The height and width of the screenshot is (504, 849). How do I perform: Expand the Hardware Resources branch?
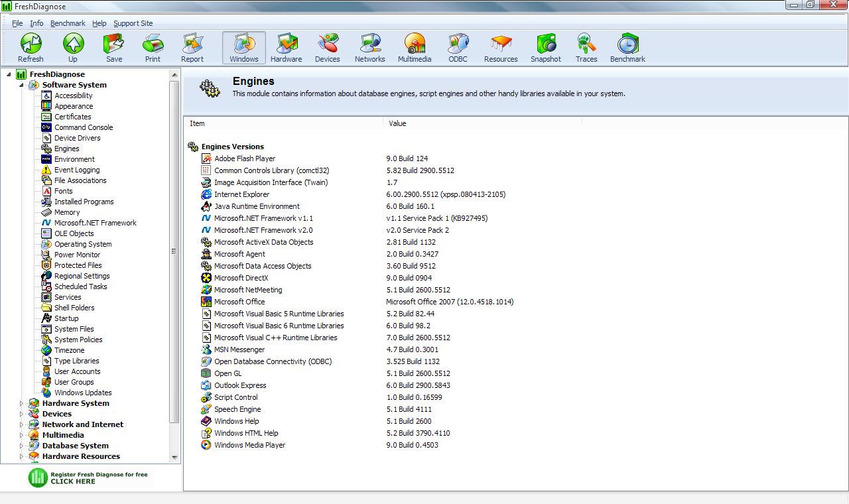(21, 456)
